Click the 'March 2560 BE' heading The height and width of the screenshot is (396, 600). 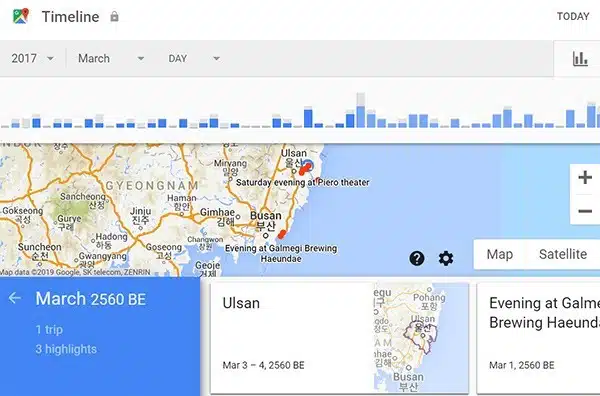click(x=91, y=299)
